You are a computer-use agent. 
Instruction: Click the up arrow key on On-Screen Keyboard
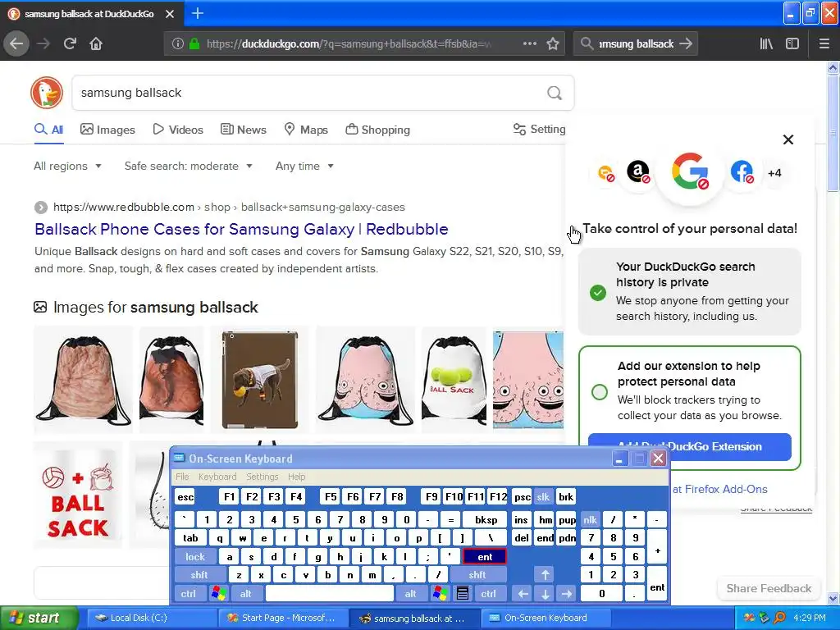(x=546, y=575)
